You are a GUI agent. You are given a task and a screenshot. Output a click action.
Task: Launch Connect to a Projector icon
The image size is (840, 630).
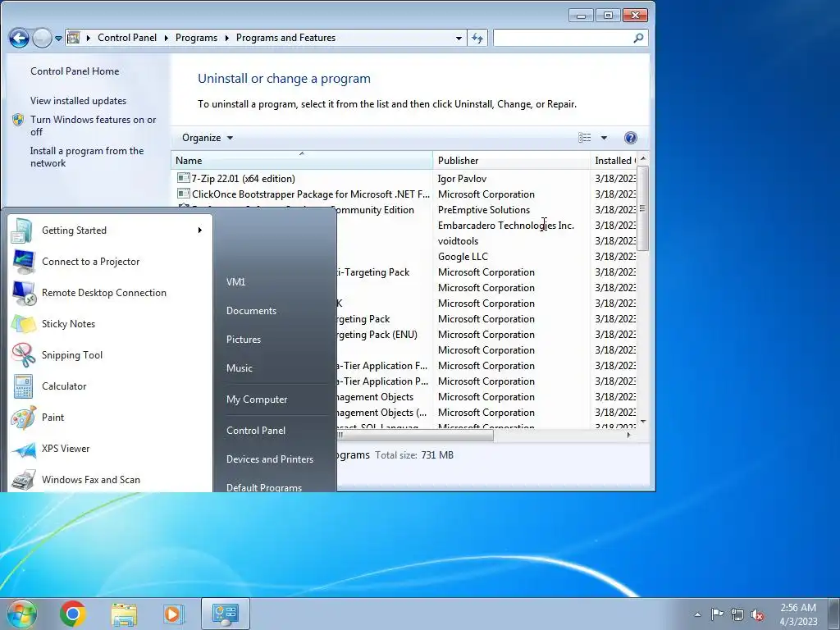23,262
